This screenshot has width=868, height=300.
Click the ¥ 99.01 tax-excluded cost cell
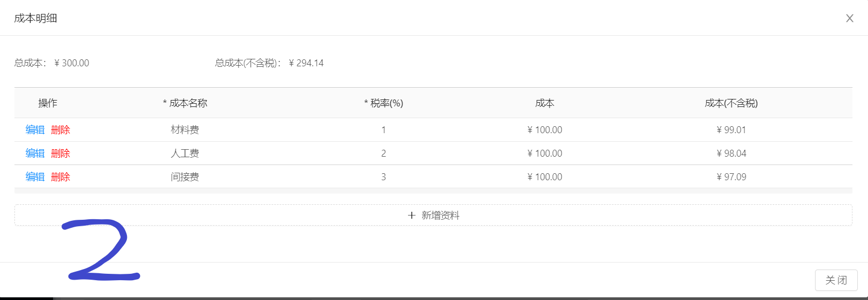click(x=731, y=130)
